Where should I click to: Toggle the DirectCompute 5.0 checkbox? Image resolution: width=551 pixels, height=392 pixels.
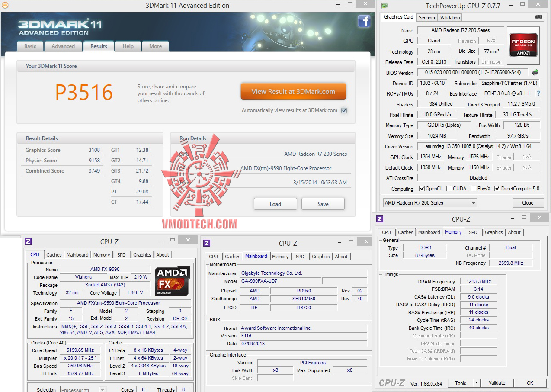coord(497,189)
